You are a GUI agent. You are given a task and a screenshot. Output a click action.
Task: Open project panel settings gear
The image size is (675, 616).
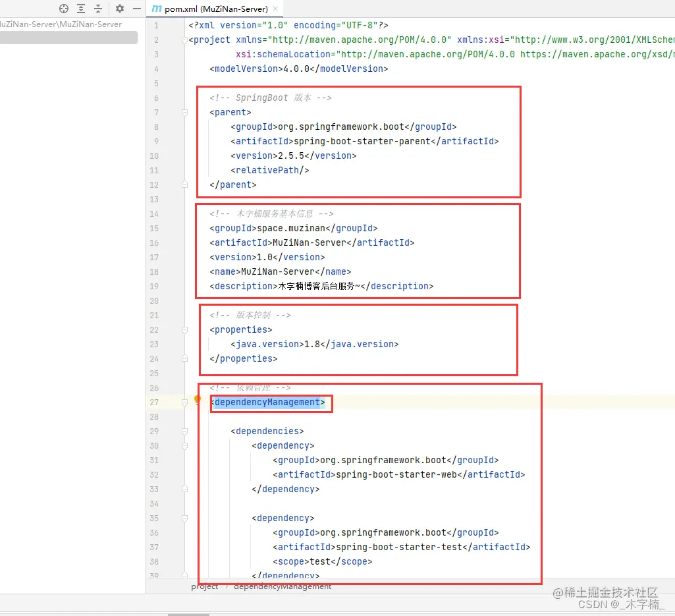(120, 9)
